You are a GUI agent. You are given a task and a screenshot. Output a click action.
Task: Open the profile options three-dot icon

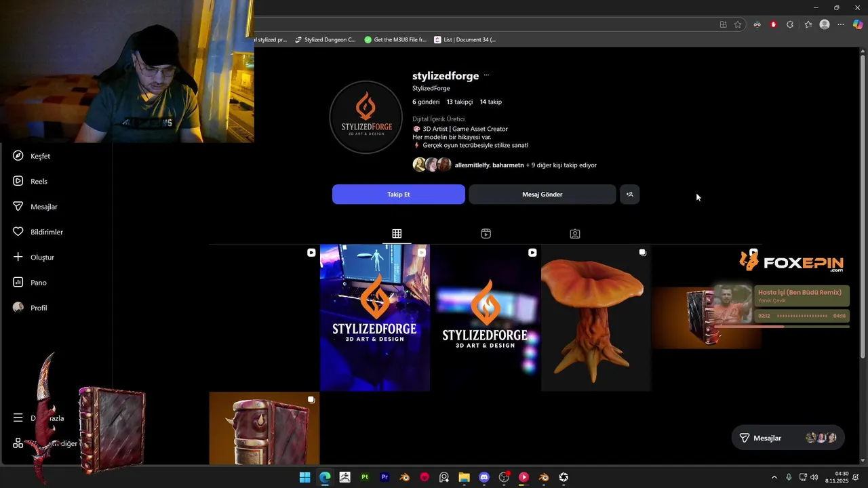click(486, 76)
